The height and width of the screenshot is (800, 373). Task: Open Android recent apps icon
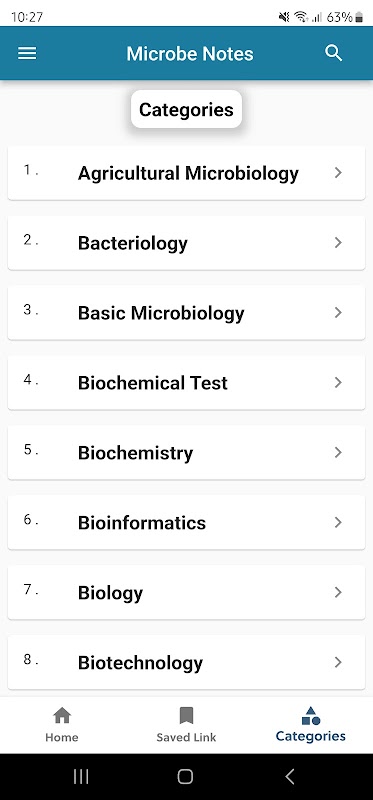(x=81, y=777)
